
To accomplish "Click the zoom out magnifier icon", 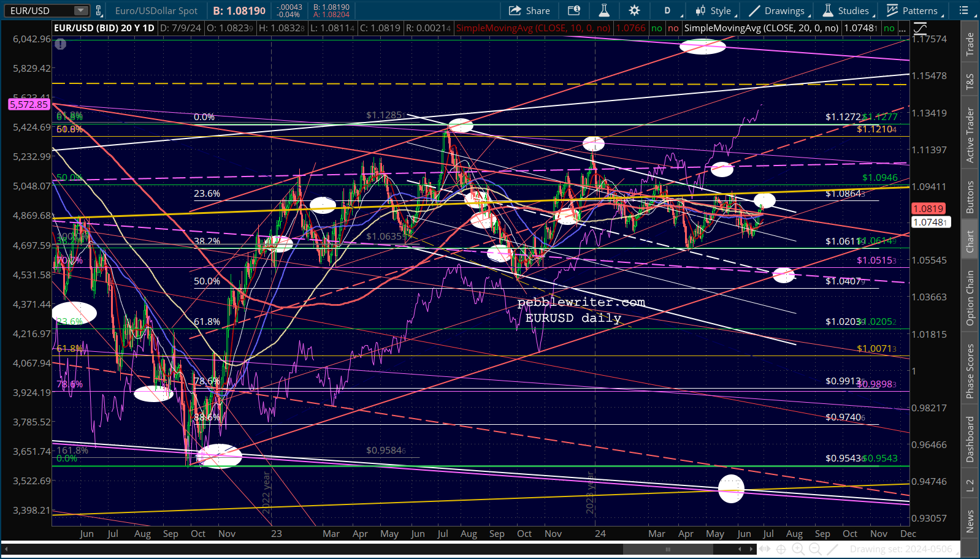I will click(815, 549).
